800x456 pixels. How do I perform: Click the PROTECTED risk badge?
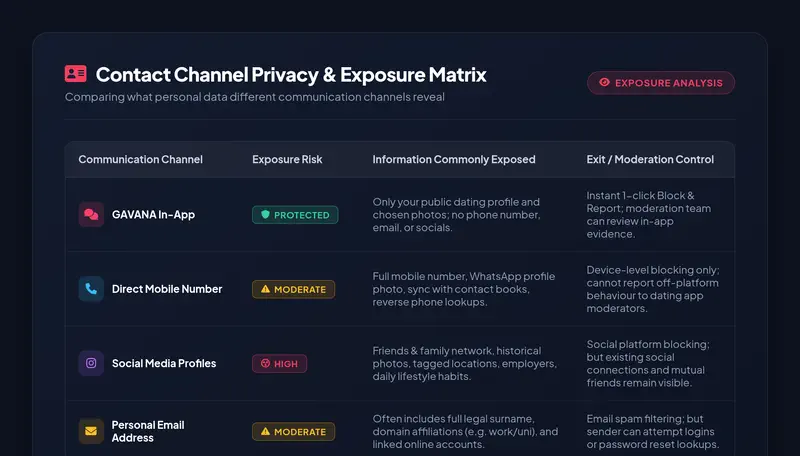295,215
